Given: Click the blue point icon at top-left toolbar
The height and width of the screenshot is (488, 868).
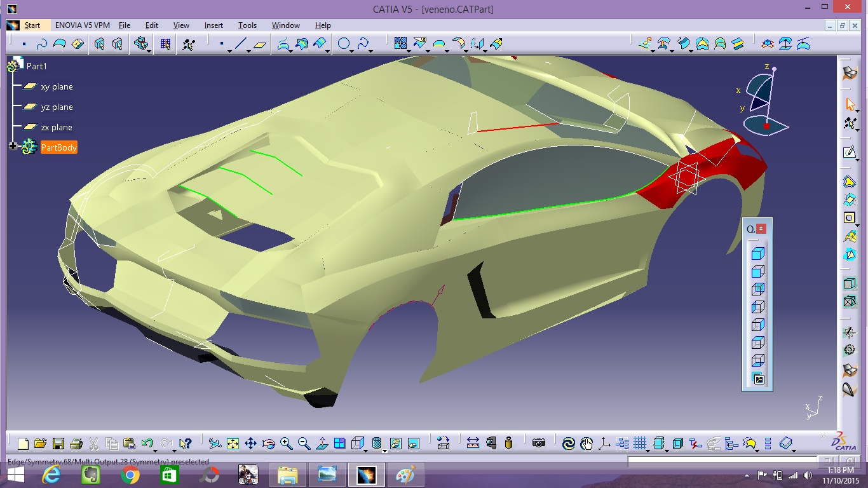Looking at the screenshot, I should 24,44.
